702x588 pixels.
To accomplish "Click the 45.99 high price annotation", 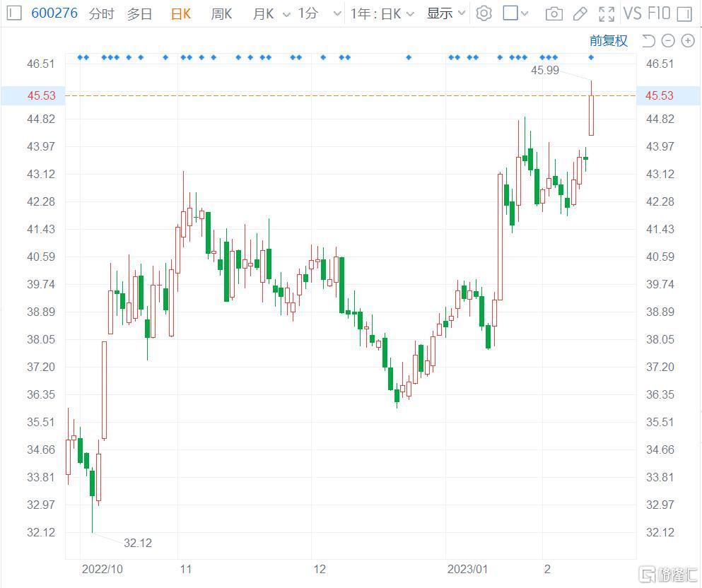I will 545,70.
